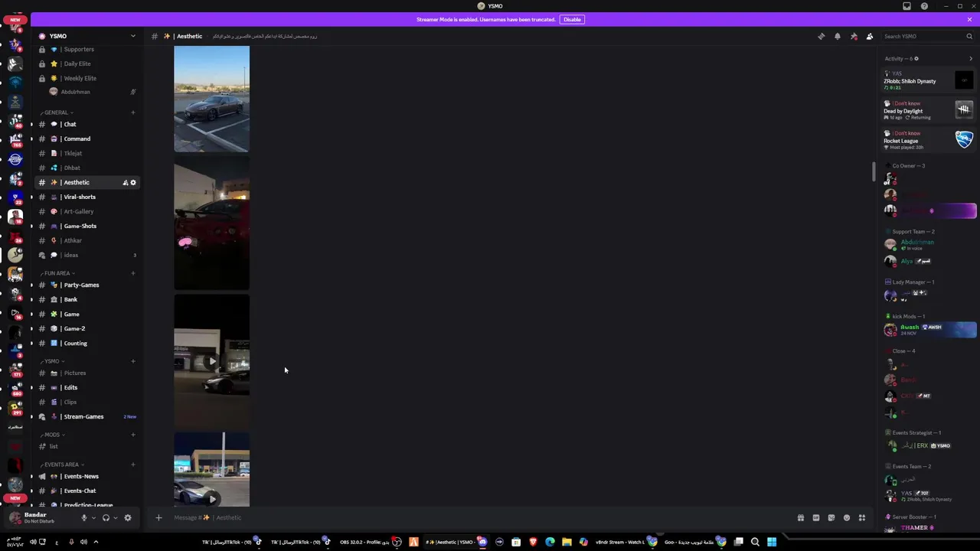This screenshot has width=980, height=551.
Task: Collapse the FUN AREA category
Action: [57, 273]
